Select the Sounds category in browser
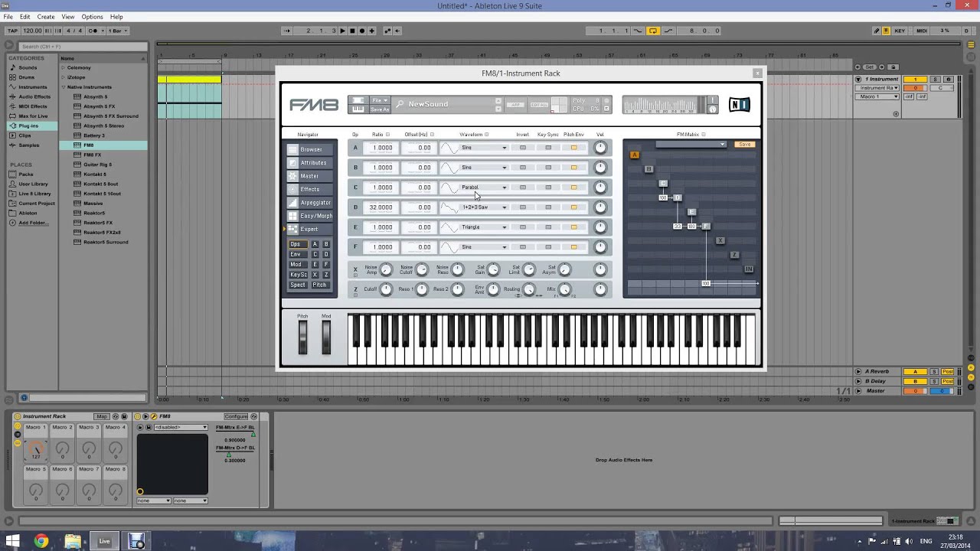 coord(28,67)
